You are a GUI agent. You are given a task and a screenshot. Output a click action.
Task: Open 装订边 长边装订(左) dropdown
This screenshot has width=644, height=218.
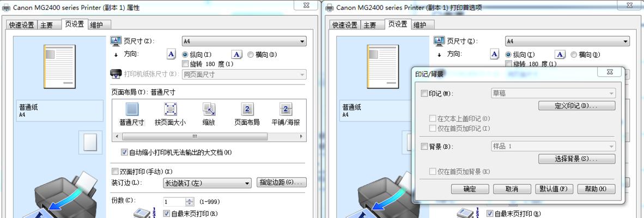207,183
